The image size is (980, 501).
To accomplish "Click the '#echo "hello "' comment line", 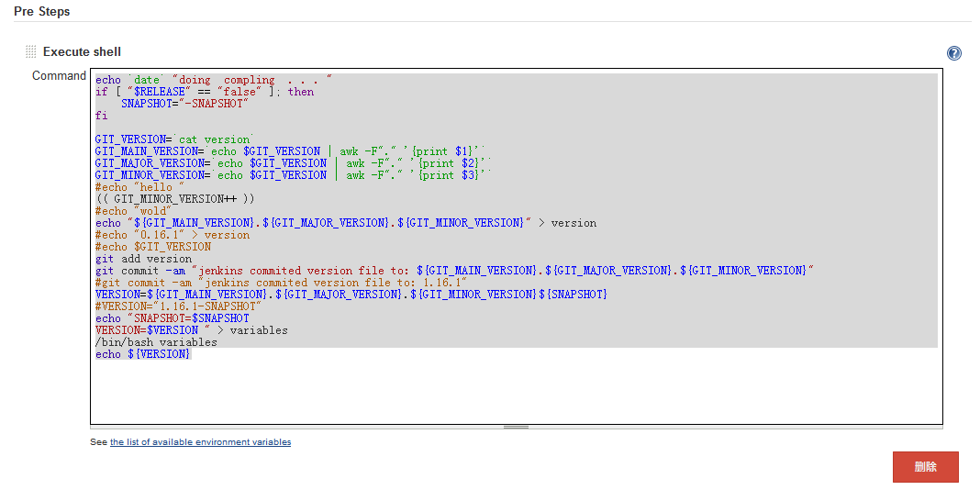I will pyautogui.click(x=140, y=187).
